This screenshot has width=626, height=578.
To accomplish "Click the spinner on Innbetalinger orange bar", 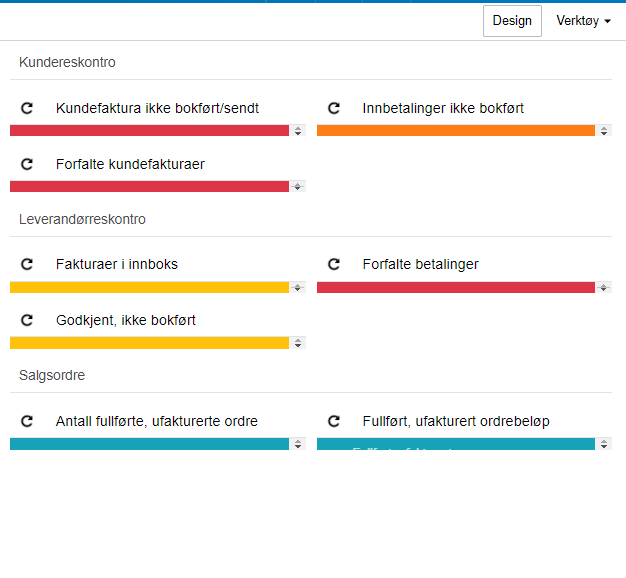I will 604,131.
